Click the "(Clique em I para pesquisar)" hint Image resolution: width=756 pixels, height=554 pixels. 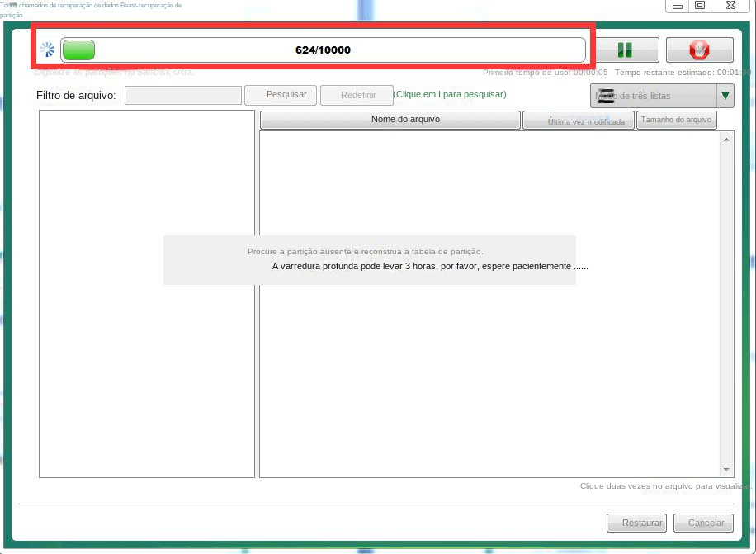451,95
